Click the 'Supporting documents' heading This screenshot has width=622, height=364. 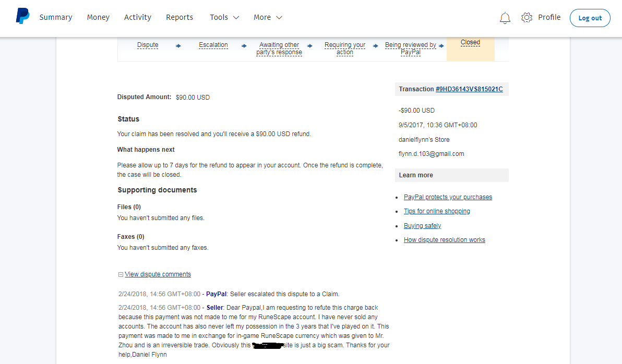point(157,190)
